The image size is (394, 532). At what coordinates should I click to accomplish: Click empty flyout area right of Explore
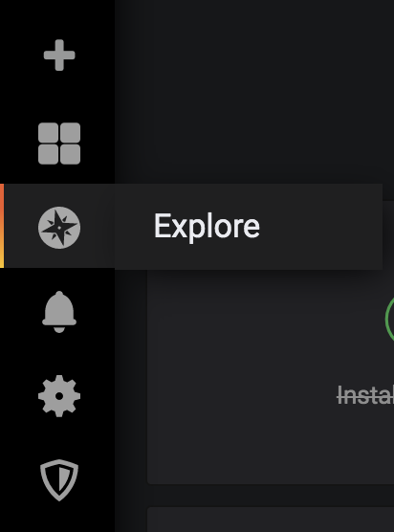coord(322,227)
